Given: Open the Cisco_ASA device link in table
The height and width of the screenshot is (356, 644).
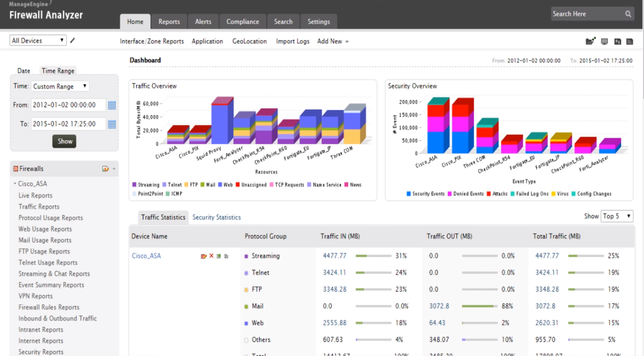Looking at the screenshot, I should [x=146, y=256].
